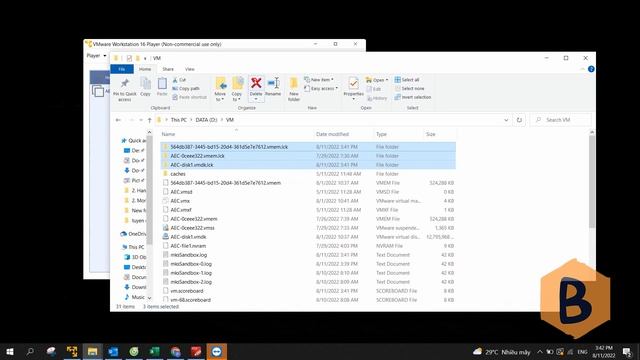Go up one level with the Up arrow

click(x=149, y=120)
